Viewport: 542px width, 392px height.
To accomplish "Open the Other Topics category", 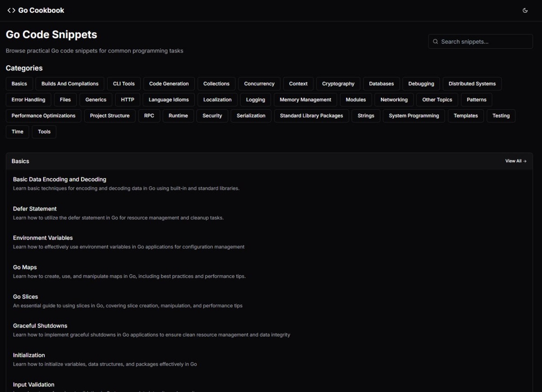I will (x=437, y=100).
